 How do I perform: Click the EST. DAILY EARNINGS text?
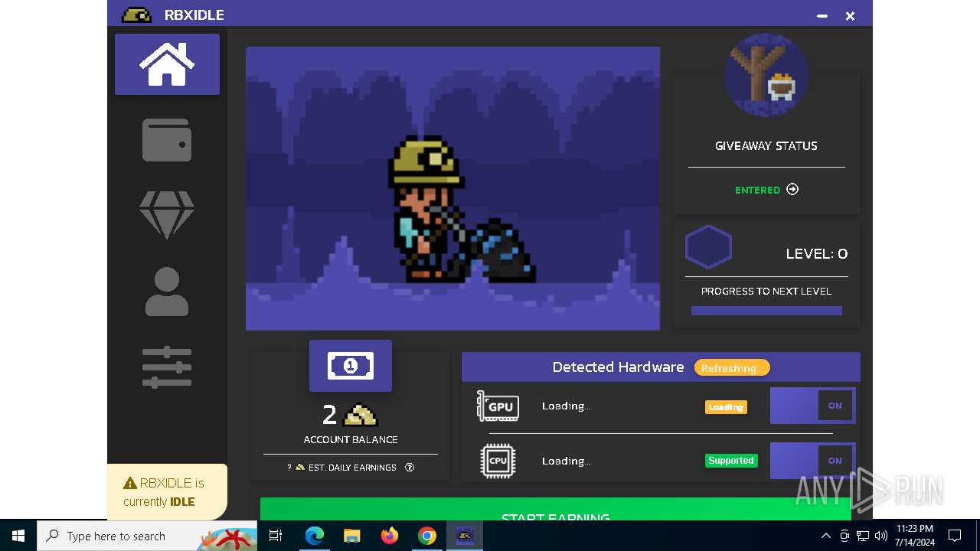click(x=352, y=467)
